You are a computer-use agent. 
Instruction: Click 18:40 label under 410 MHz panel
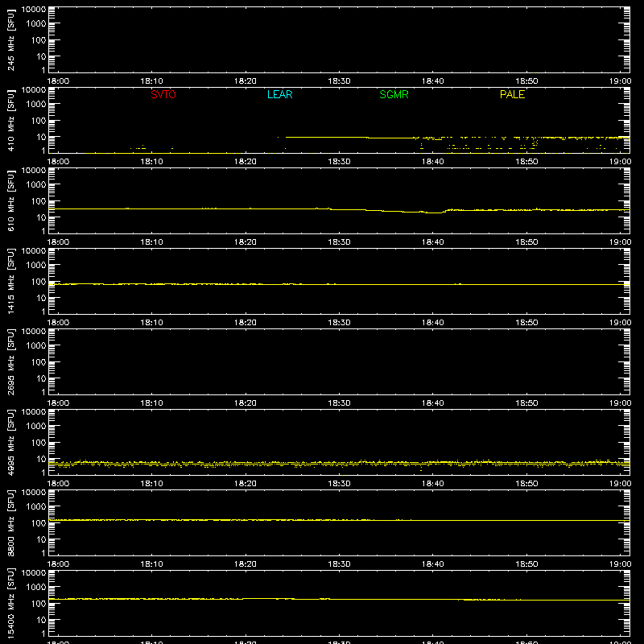(x=433, y=162)
